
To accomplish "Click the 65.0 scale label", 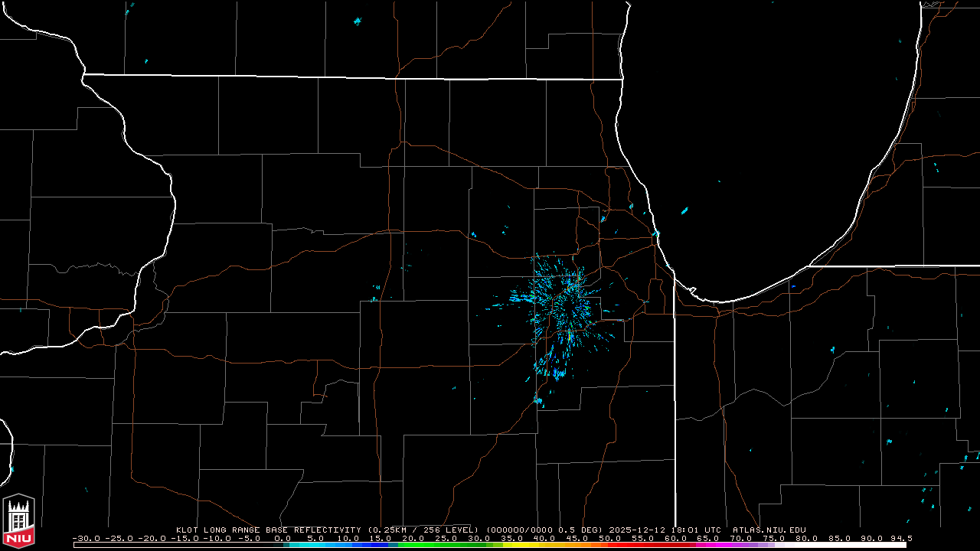I will point(708,538).
